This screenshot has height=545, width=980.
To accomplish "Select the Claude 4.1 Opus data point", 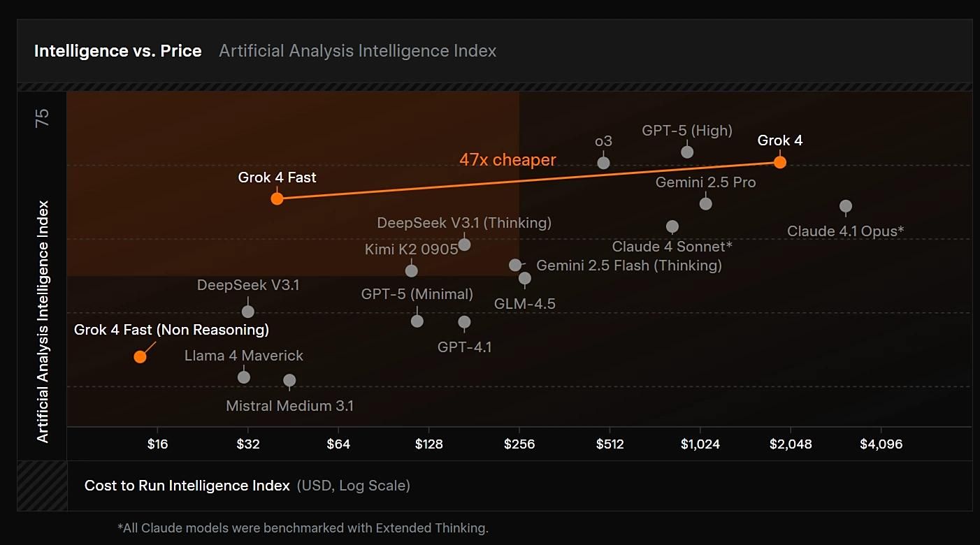I will 845,206.
